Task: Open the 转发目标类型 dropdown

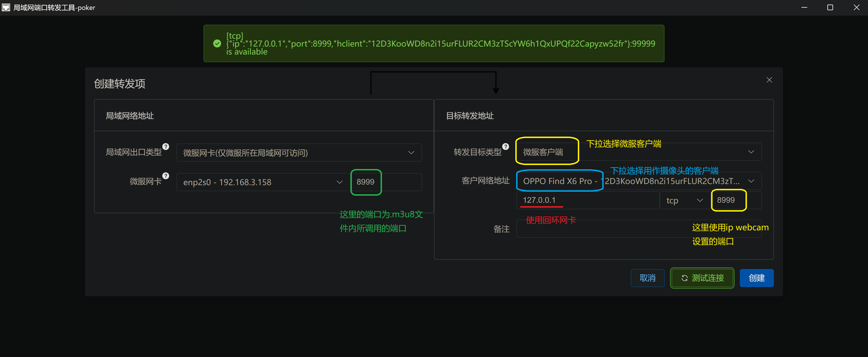Action: tap(639, 152)
